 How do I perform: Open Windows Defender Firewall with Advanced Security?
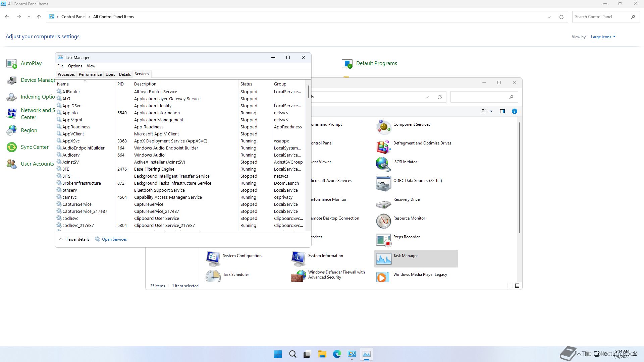point(329,275)
